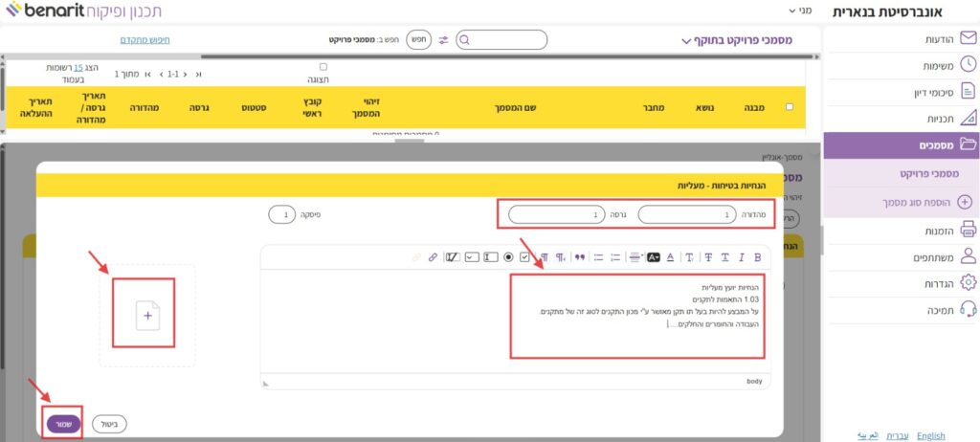The image size is (980, 442).
Task: Click the block quote icon
Action: [x=579, y=257]
